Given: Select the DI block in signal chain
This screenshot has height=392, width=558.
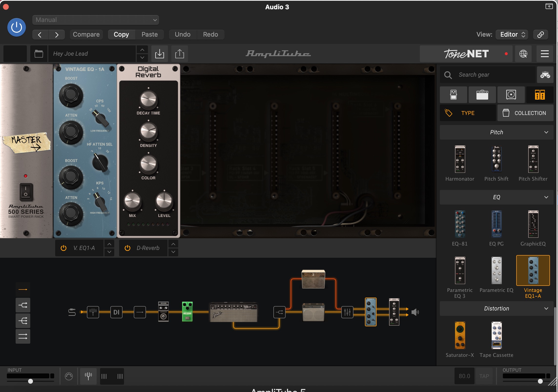Looking at the screenshot, I should click(116, 312).
